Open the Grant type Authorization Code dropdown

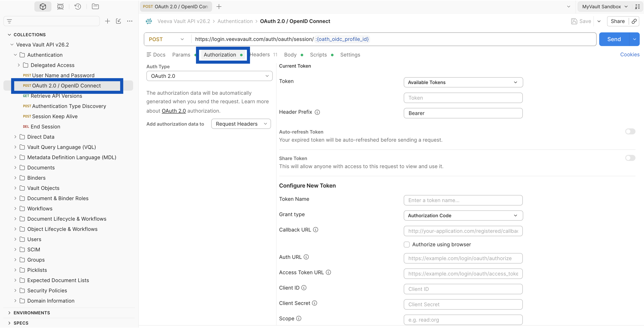click(463, 215)
